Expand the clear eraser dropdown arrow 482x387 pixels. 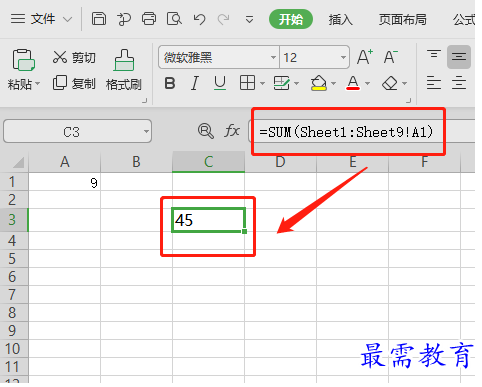coord(405,83)
